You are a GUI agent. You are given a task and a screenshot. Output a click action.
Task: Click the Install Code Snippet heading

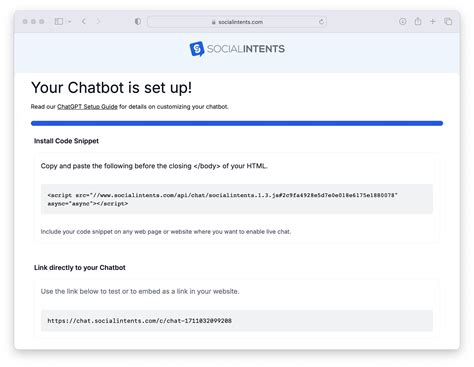pos(66,141)
